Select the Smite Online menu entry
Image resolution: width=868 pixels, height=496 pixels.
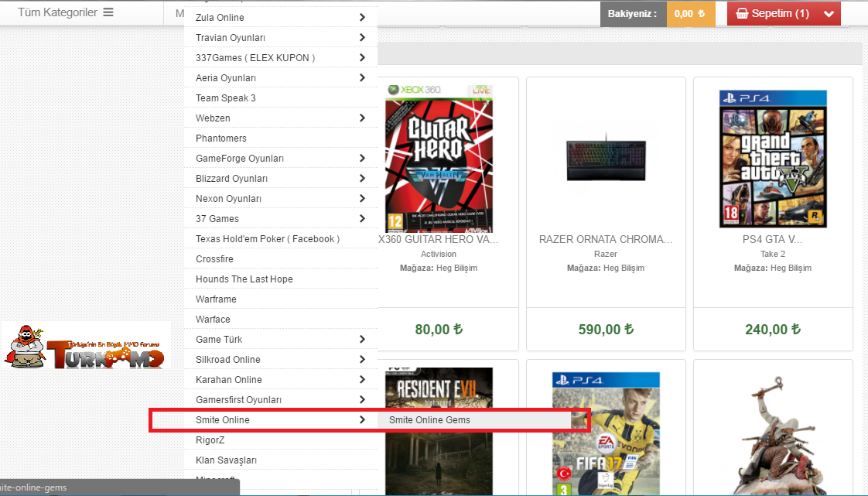(223, 419)
